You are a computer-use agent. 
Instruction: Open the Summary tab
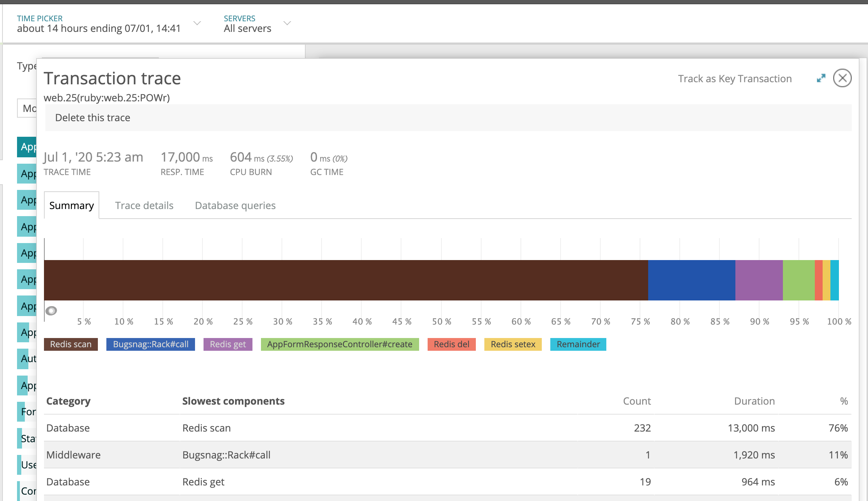[71, 206]
